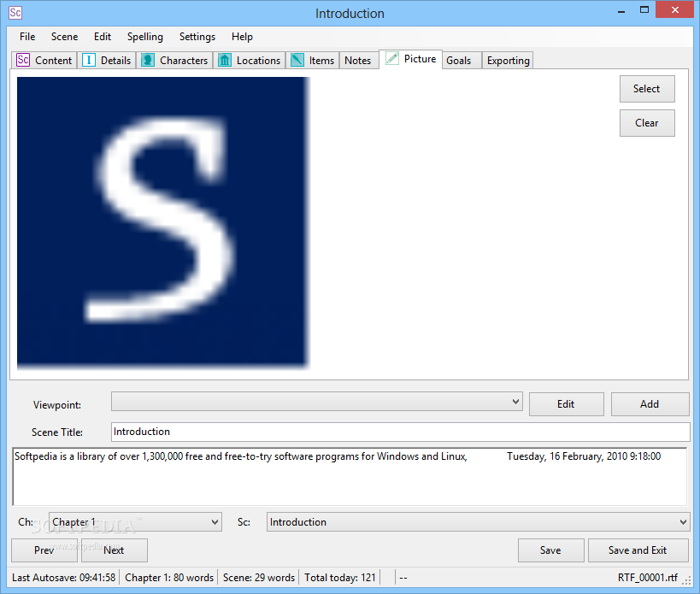Clear the scene picture
The height and width of the screenshot is (594, 700).
coord(647,123)
